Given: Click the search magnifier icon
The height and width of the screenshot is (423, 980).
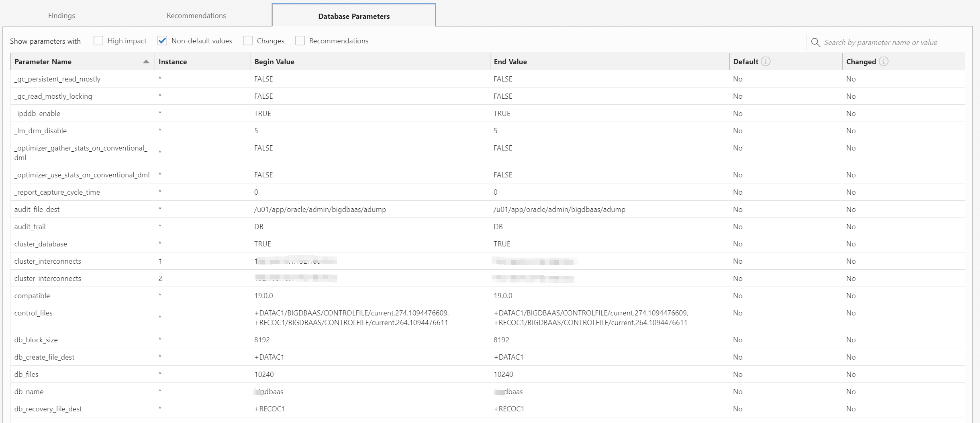Looking at the screenshot, I should tap(815, 42).
